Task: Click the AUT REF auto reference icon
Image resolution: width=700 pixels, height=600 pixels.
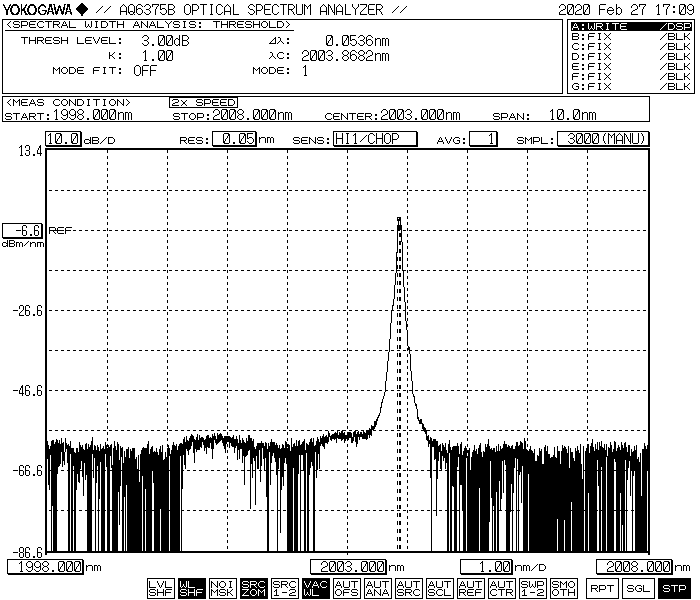Action: click(470, 587)
